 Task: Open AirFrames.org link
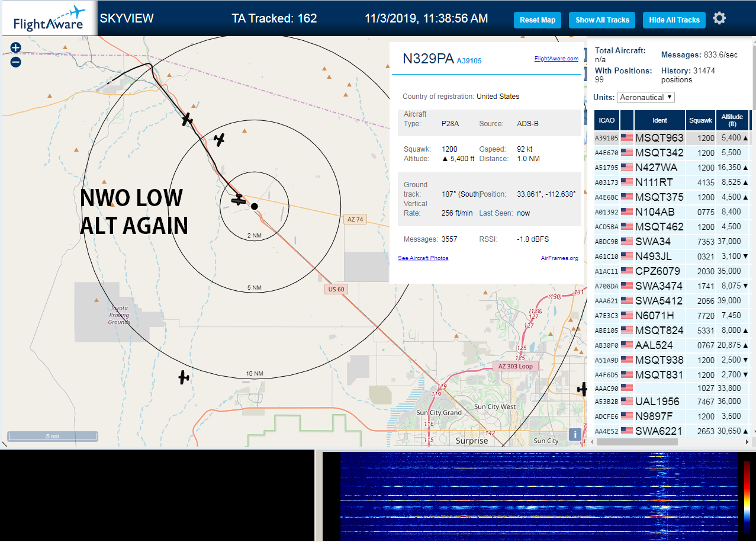point(559,258)
